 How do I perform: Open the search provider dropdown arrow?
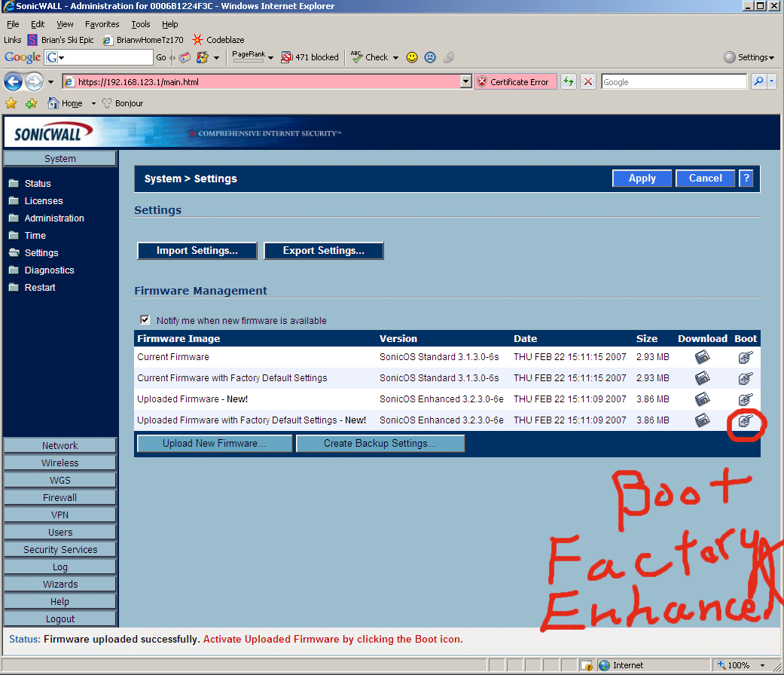[771, 81]
